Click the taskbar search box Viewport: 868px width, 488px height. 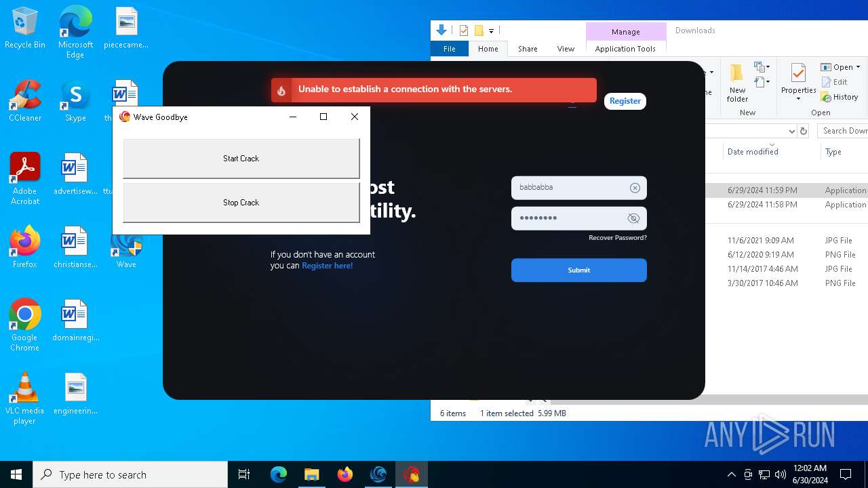pos(130,474)
